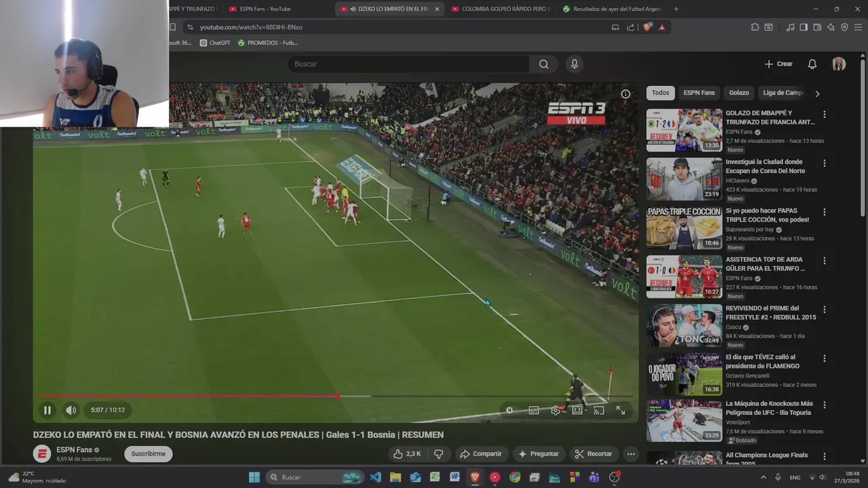Run search with the magnifier button
Image resolution: width=868 pixels, height=488 pixels.
pyautogui.click(x=544, y=64)
